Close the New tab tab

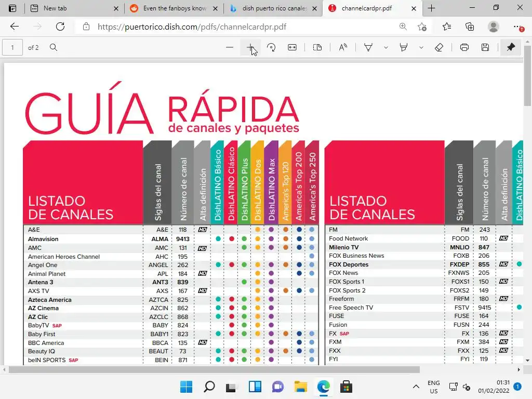click(116, 8)
